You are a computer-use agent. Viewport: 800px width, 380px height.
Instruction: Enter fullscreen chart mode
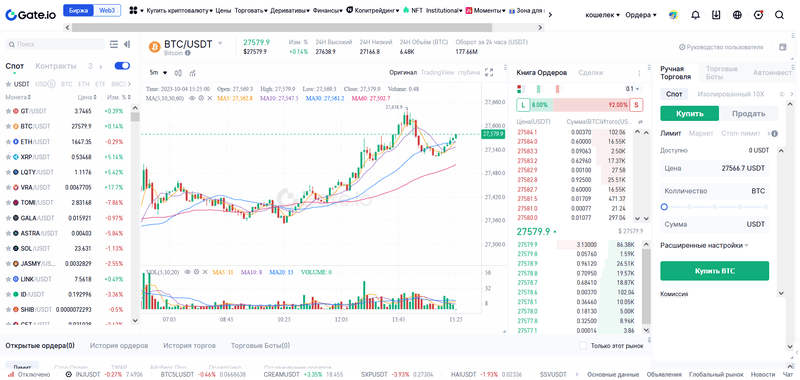[489, 72]
